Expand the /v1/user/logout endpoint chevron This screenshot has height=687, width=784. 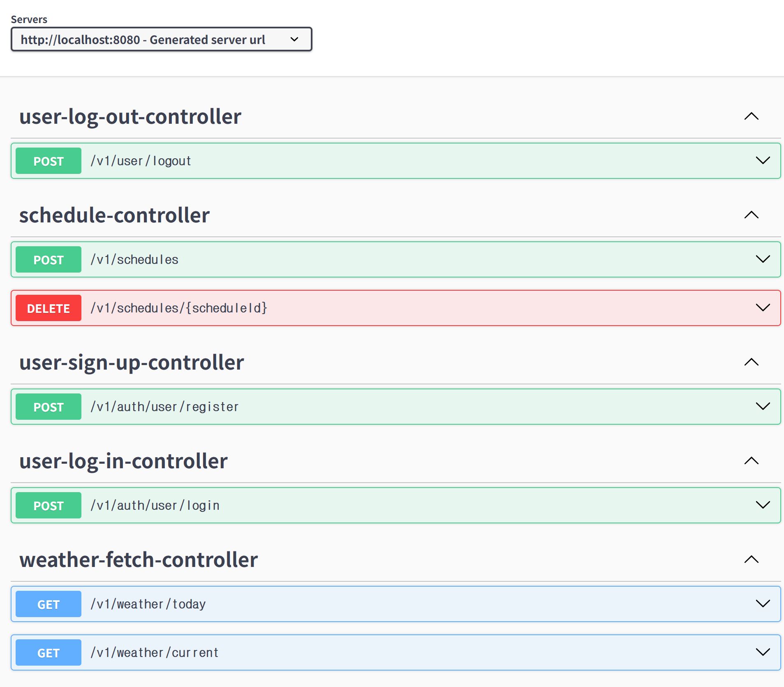[763, 161]
